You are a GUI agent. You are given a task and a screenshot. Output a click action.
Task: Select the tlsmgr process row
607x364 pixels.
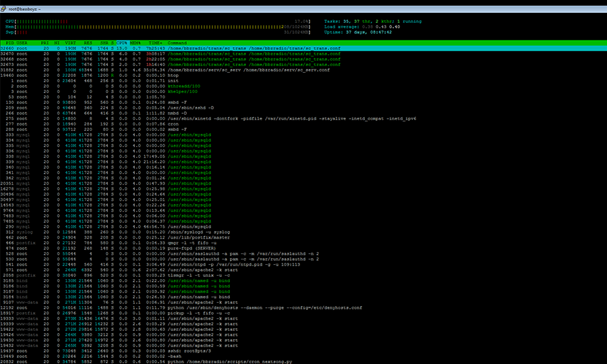click(x=303, y=276)
